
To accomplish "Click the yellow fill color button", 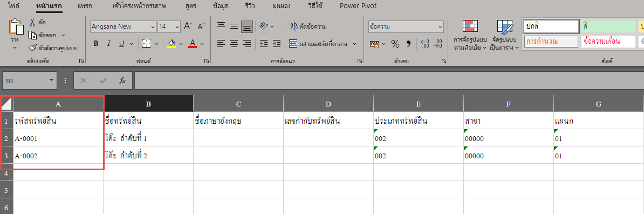I will point(172,44).
